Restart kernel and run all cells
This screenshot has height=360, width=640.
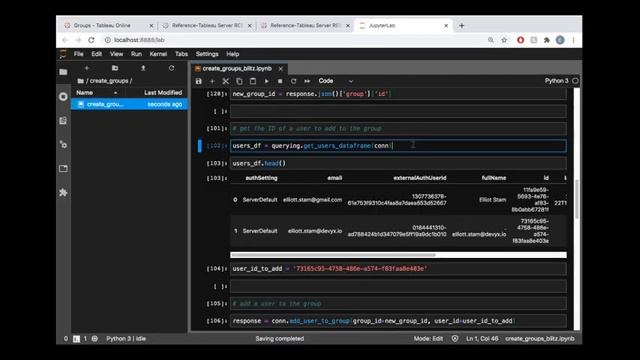[307, 81]
